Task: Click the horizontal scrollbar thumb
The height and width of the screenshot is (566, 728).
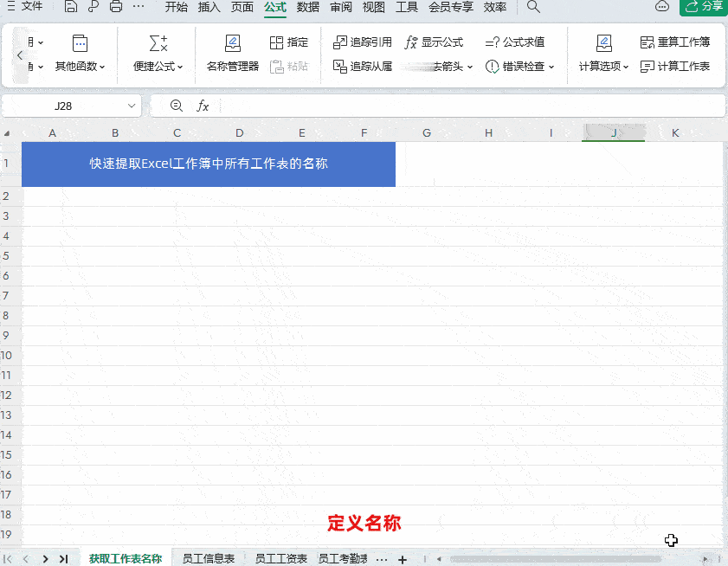Action: [x=556, y=559]
